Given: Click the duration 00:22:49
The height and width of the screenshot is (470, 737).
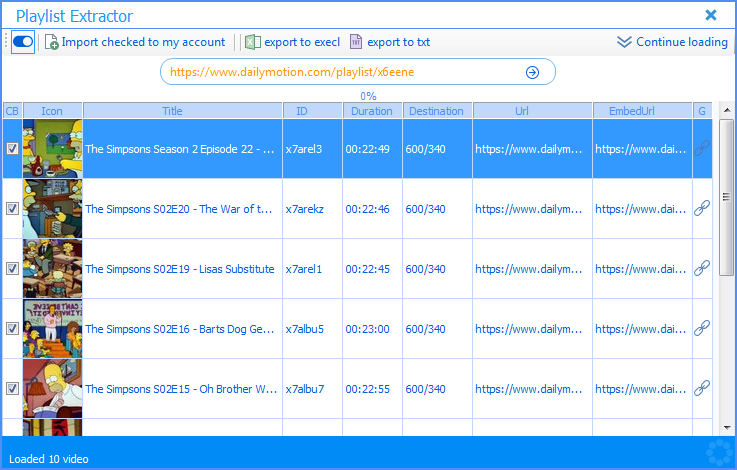Looking at the screenshot, I should coord(368,149).
